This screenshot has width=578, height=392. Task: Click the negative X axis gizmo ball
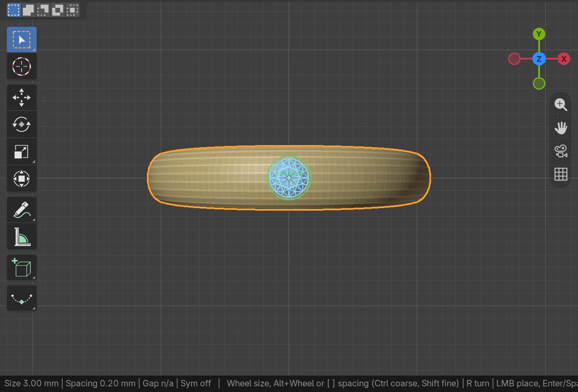tap(514, 59)
